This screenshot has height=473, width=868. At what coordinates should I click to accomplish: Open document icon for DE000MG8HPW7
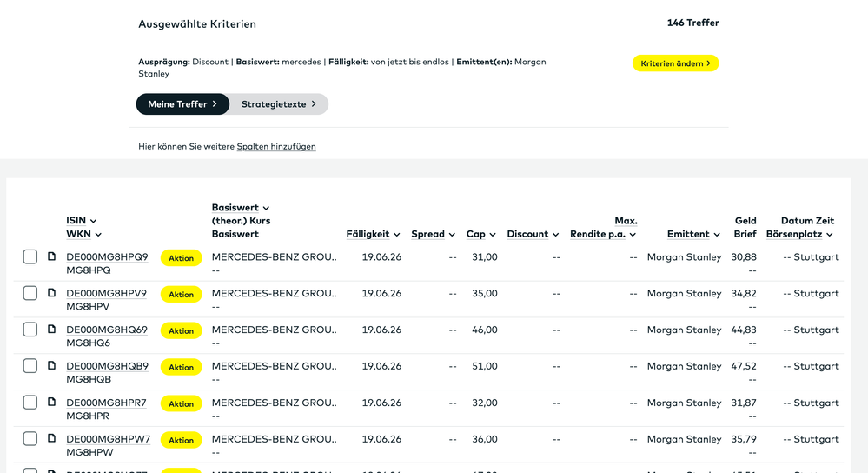point(51,438)
